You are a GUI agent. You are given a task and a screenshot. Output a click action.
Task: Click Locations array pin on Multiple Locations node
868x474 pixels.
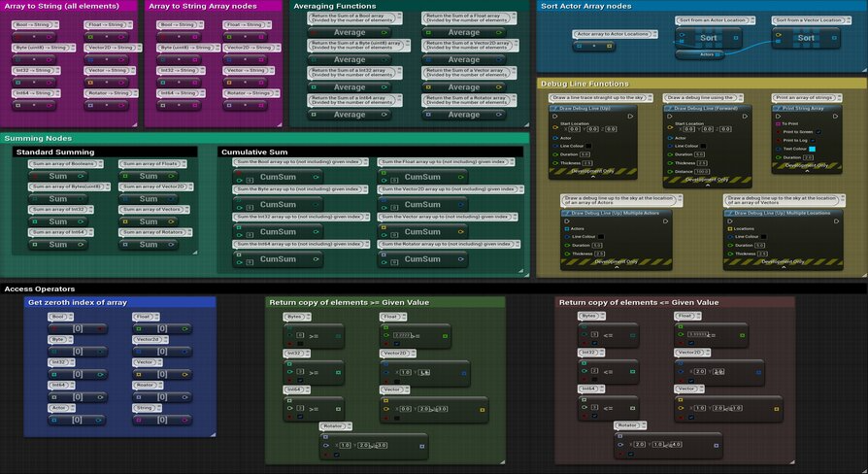tap(729, 228)
